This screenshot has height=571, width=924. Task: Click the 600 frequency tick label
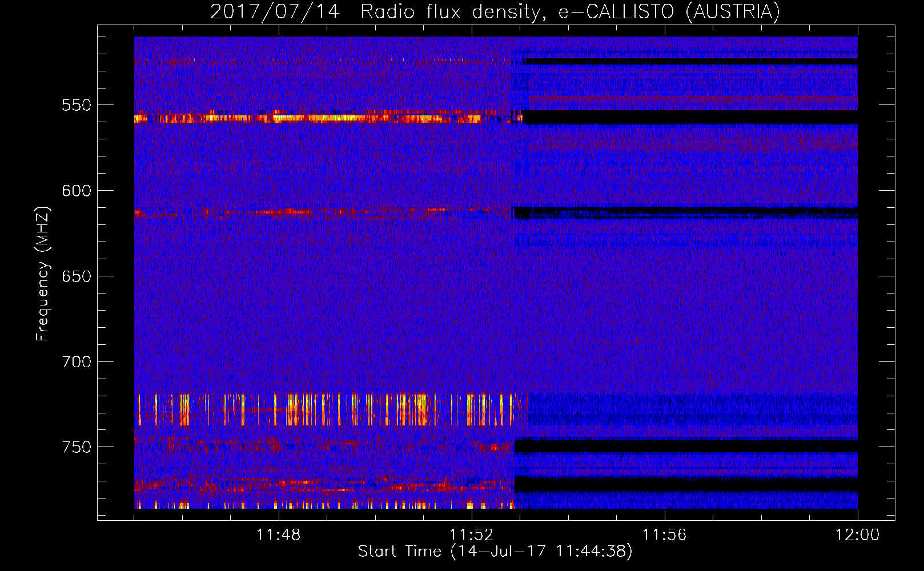(x=77, y=191)
